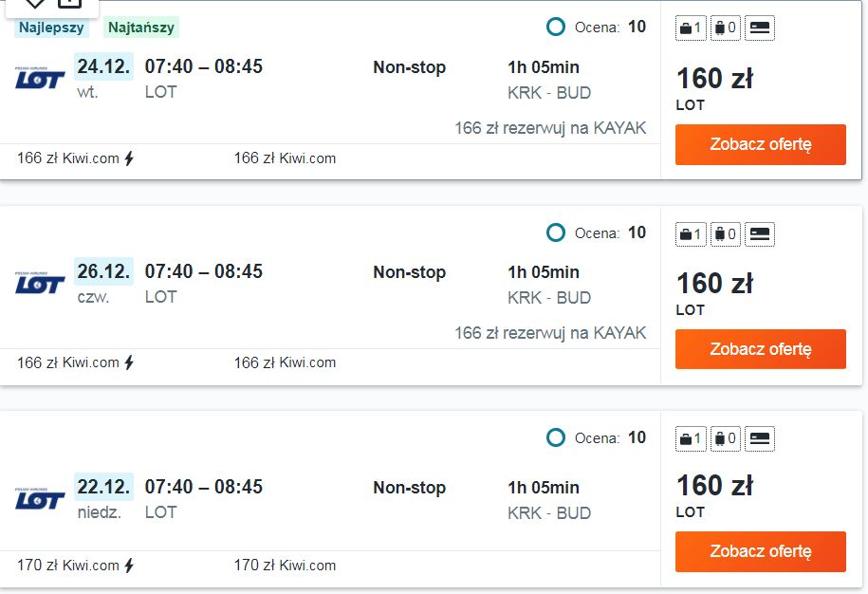Open offer for 26.12 flight via Zobacz ofertę

(761, 349)
